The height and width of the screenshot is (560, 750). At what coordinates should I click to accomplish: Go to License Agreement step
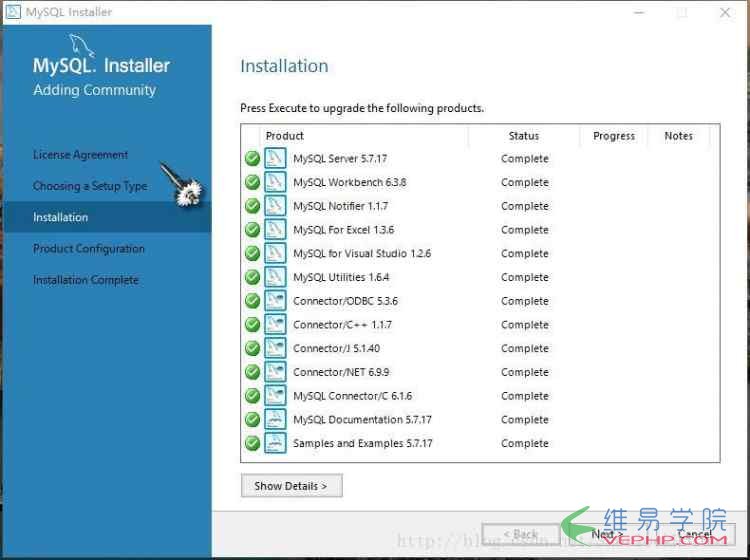(80, 154)
